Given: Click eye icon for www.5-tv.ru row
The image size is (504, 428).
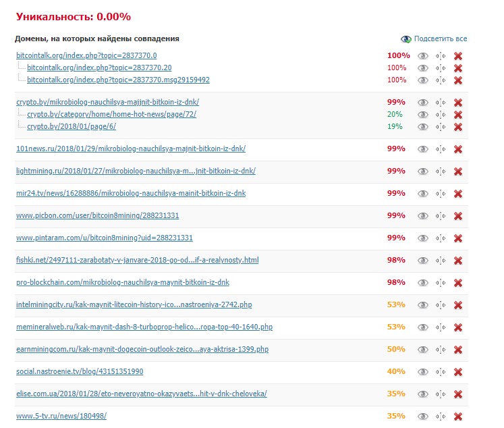Looking at the screenshot, I should [422, 417].
